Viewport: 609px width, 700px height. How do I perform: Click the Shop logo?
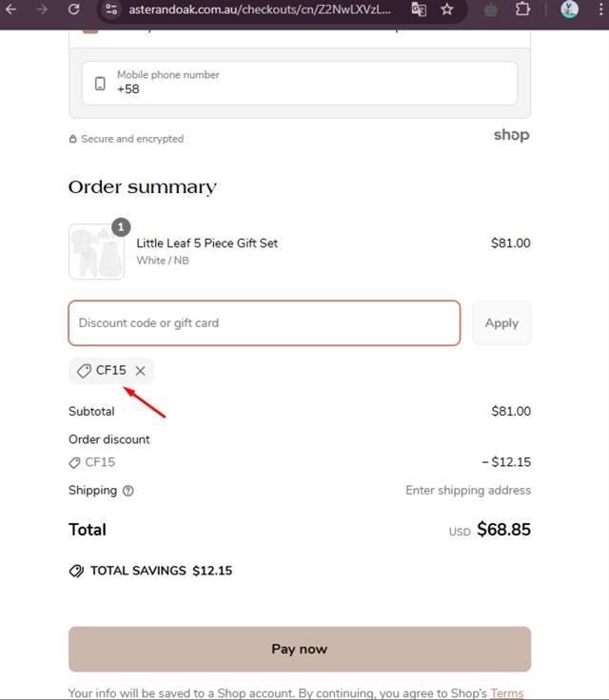(x=511, y=135)
